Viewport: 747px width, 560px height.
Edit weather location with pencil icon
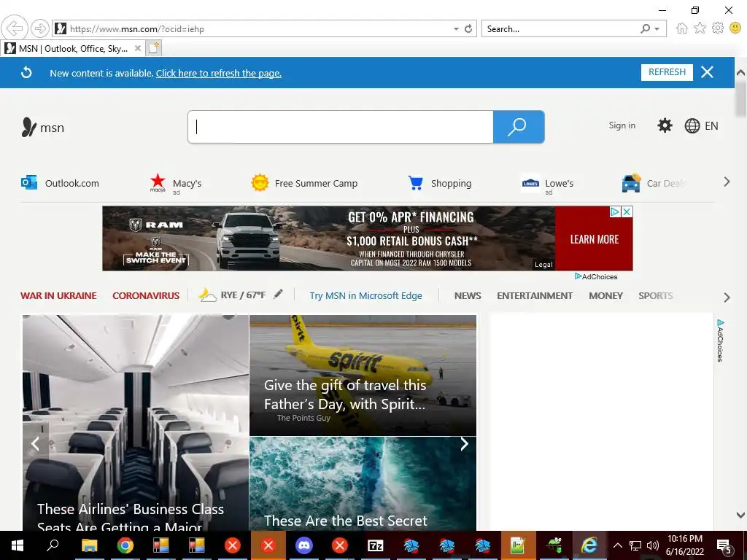[x=278, y=295]
